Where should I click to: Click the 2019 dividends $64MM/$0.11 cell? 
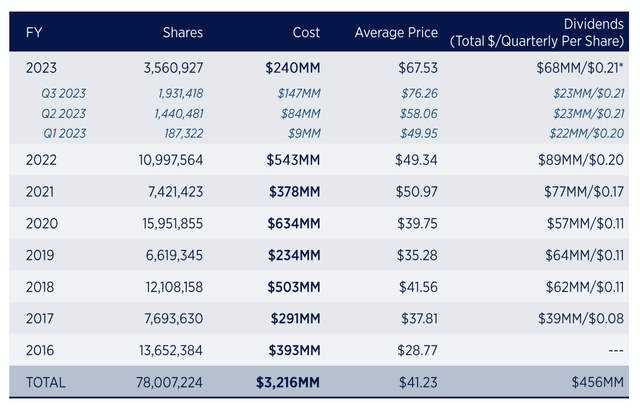point(584,255)
